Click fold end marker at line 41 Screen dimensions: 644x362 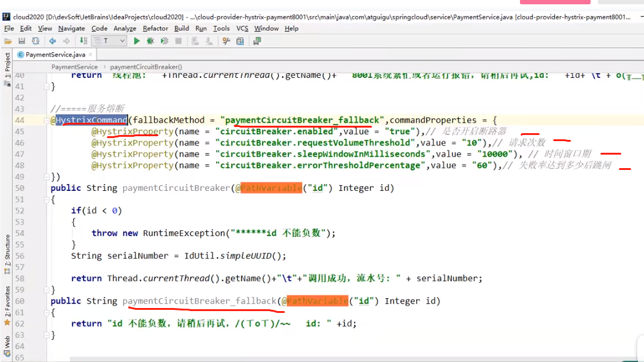coord(47,87)
